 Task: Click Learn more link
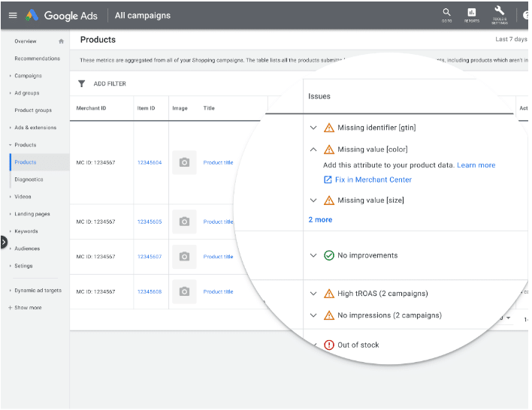476,165
